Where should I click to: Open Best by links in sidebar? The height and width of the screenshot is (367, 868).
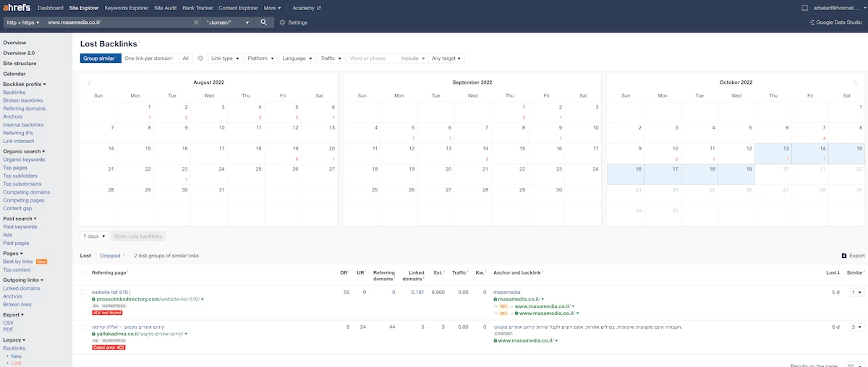(17, 262)
